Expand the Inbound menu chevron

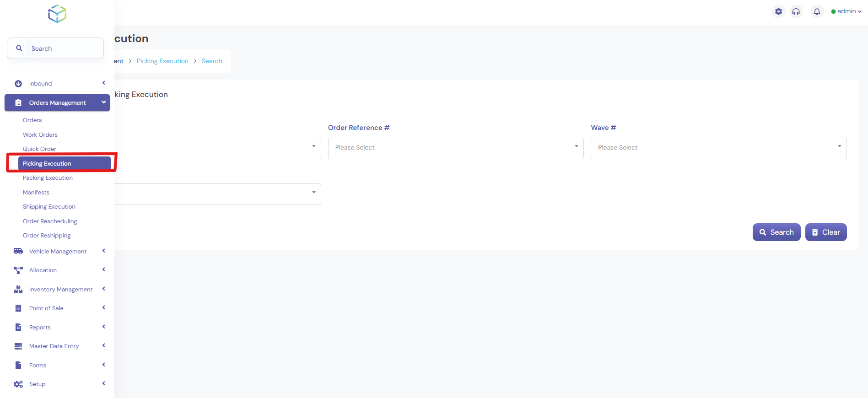[104, 83]
